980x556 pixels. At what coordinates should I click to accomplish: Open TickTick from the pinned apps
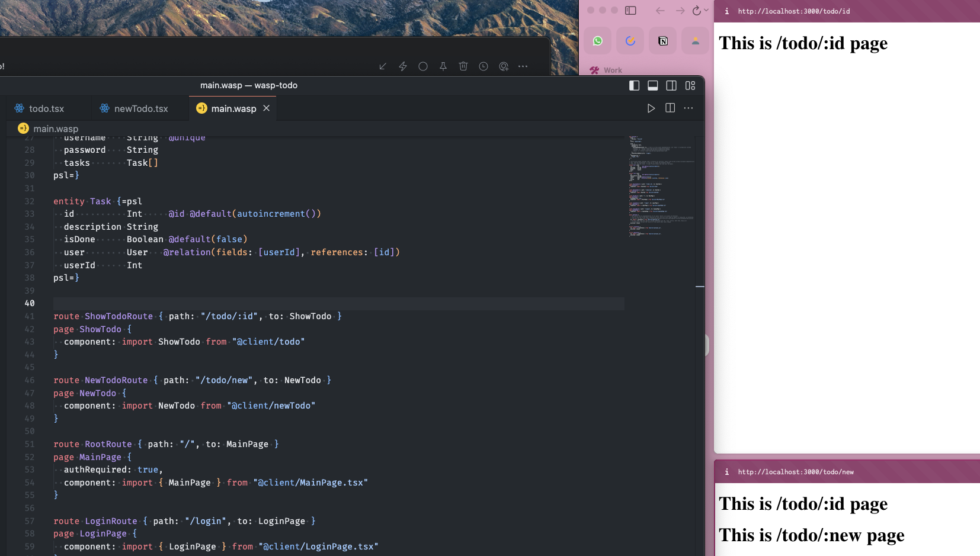(630, 40)
